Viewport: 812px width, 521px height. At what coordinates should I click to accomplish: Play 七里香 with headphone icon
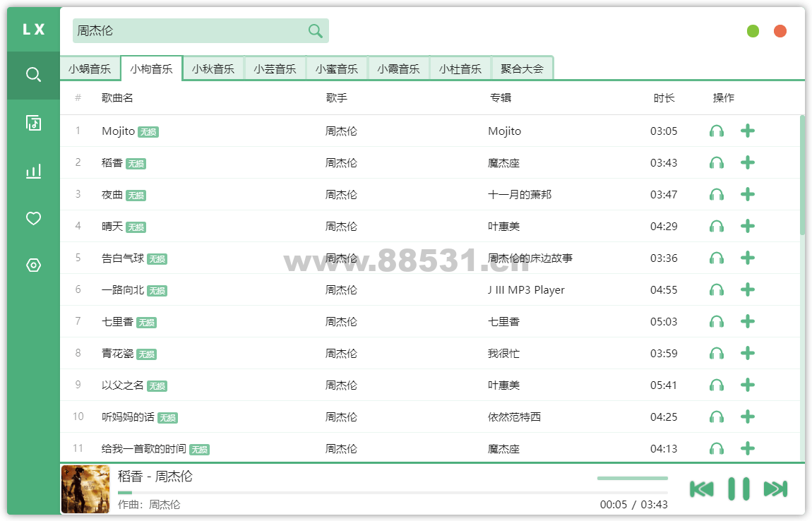click(717, 322)
